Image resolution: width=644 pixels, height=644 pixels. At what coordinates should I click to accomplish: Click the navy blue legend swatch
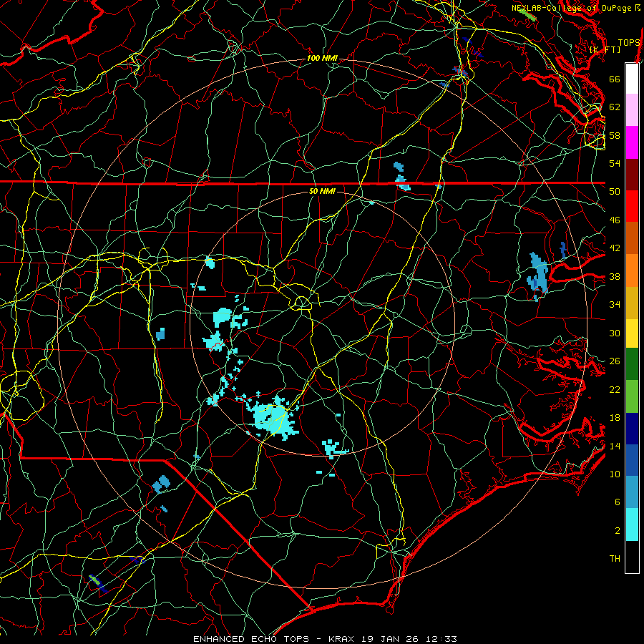632,429
